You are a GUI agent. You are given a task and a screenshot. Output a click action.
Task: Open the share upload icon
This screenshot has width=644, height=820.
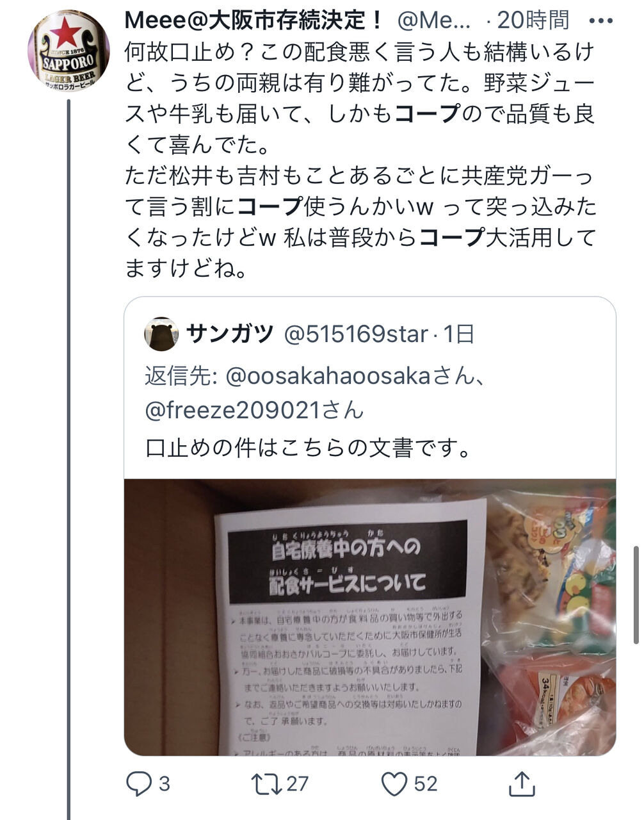(x=521, y=783)
